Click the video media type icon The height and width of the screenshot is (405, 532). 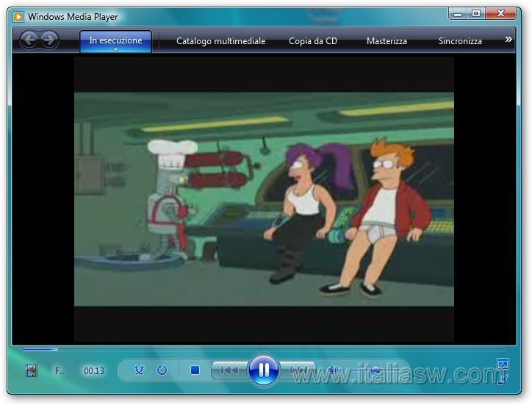[x=32, y=370]
